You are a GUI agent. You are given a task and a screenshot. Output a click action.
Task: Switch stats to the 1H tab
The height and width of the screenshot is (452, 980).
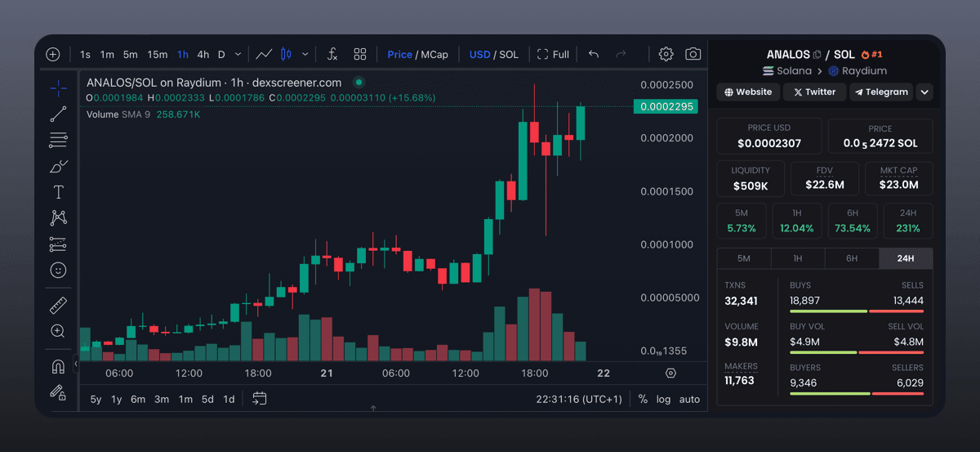[x=798, y=258]
